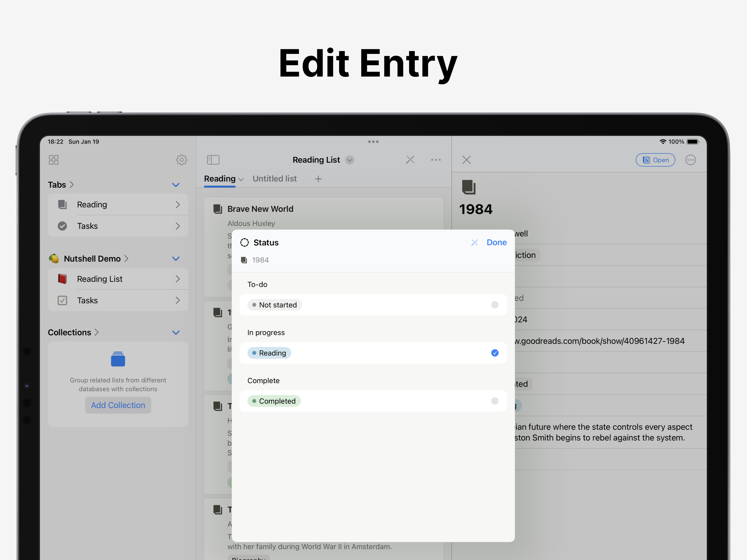The height and width of the screenshot is (560, 747).
Task: Switch to the Untitled list tab
Action: pyautogui.click(x=275, y=179)
